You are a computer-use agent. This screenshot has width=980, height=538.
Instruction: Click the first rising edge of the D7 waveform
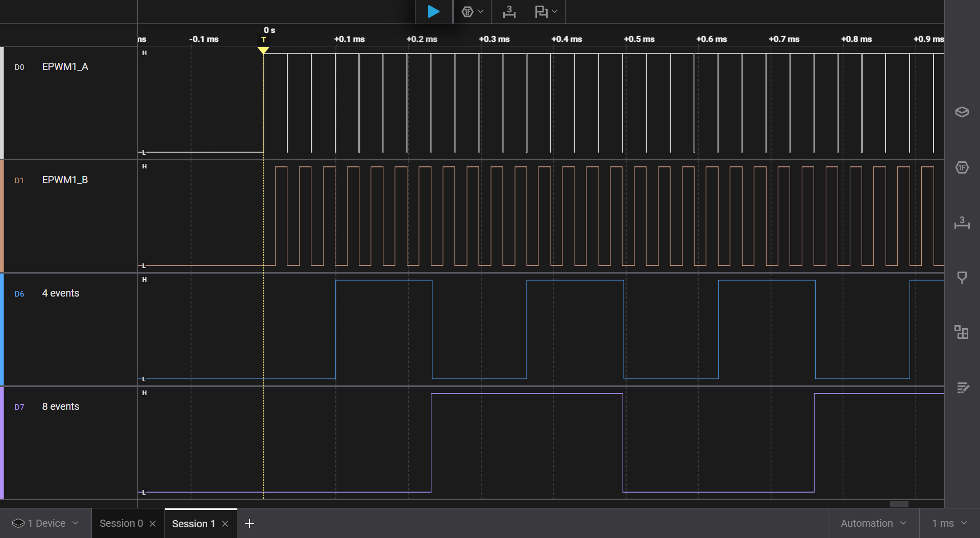pos(431,443)
